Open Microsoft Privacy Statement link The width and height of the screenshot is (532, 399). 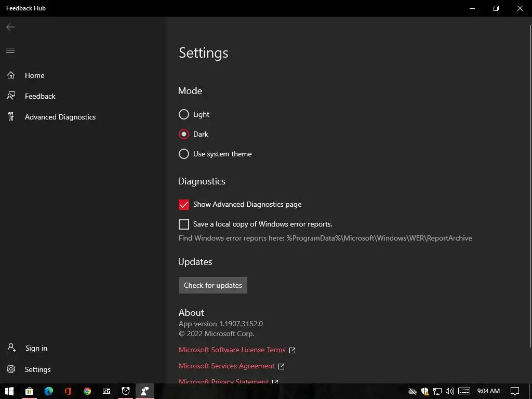[x=223, y=381]
